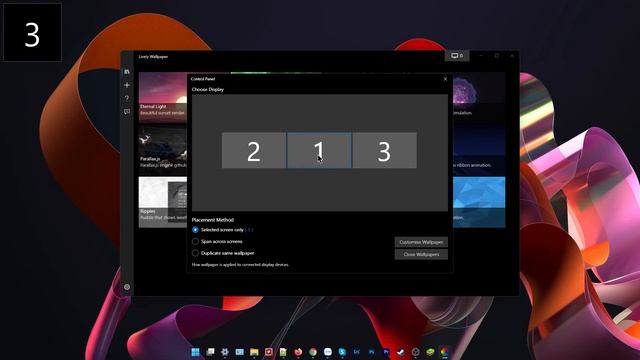Click the Choose Display heading
The image size is (640, 360).
[x=208, y=89]
